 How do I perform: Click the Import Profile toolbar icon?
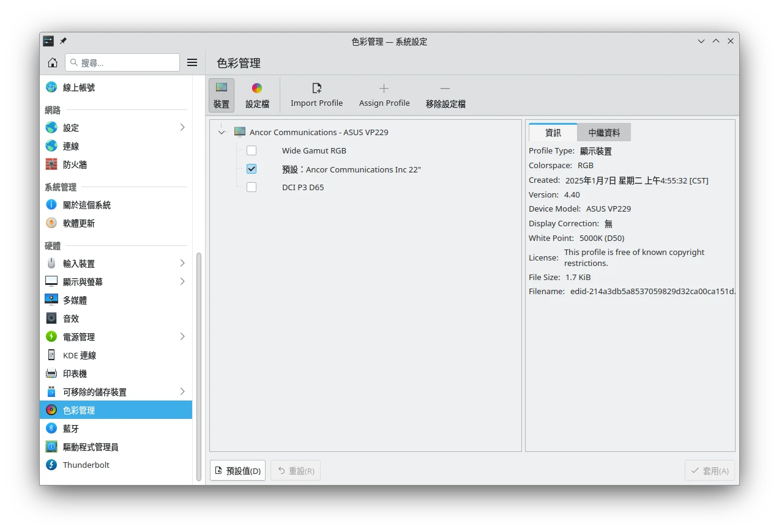pyautogui.click(x=316, y=89)
